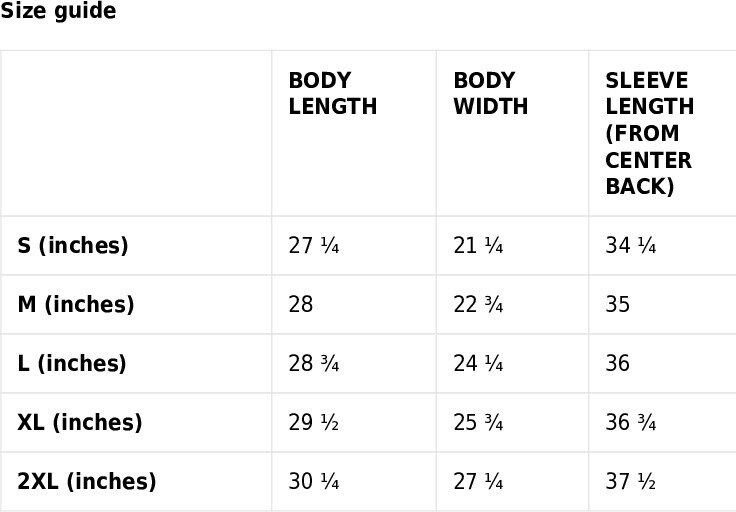Select the M (inches) row label
Image resolution: width=736 pixels, height=512 pixels.
tap(76, 305)
